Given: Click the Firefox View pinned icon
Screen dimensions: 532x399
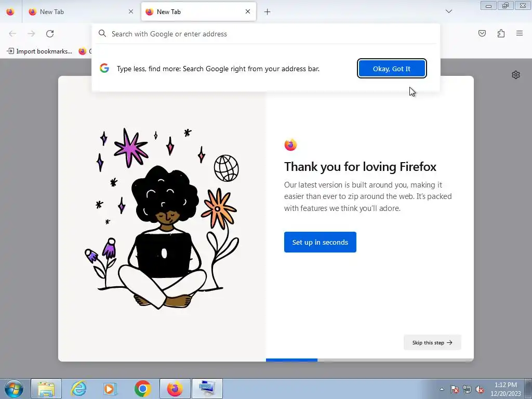Looking at the screenshot, I should coord(10,12).
